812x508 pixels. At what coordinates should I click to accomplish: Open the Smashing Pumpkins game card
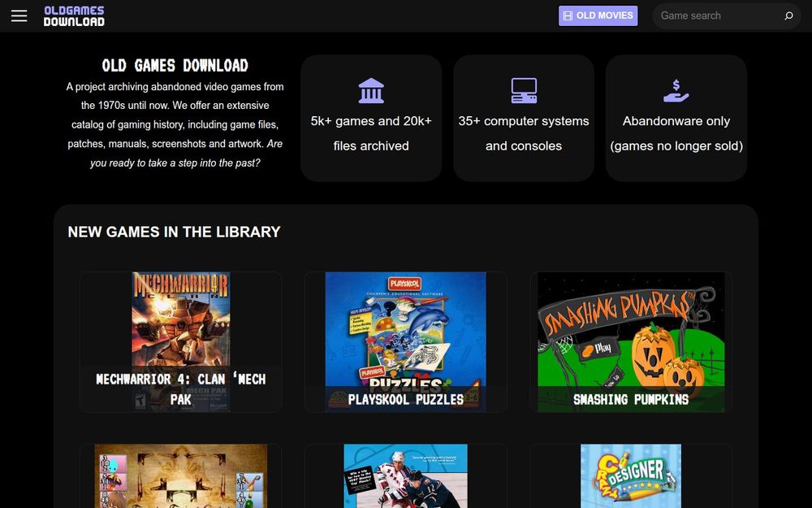pos(631,342)
